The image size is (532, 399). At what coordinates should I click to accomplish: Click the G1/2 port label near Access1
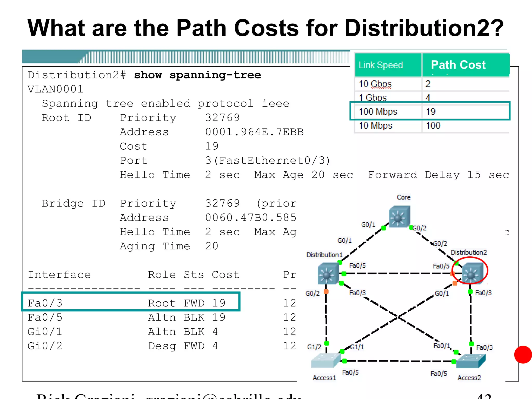[x=314, y=347]
